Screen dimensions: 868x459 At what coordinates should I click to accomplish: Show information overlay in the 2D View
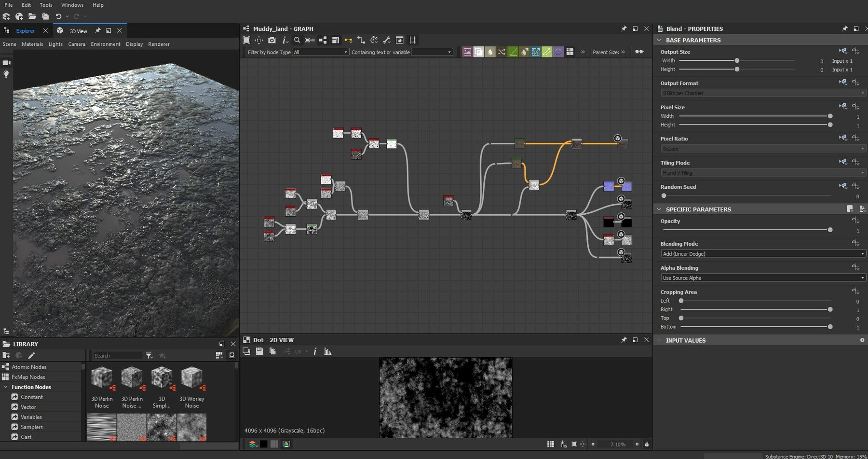(315, 351)
